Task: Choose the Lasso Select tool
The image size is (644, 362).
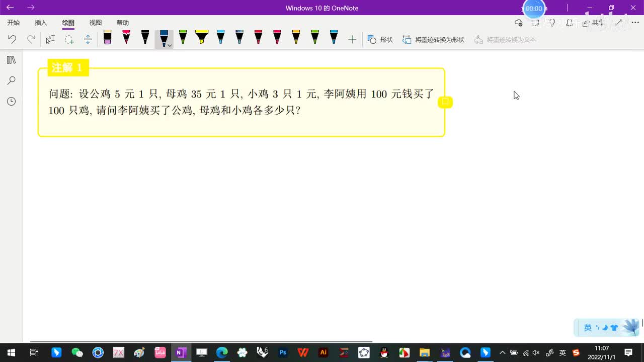Action: click(69, 39)
